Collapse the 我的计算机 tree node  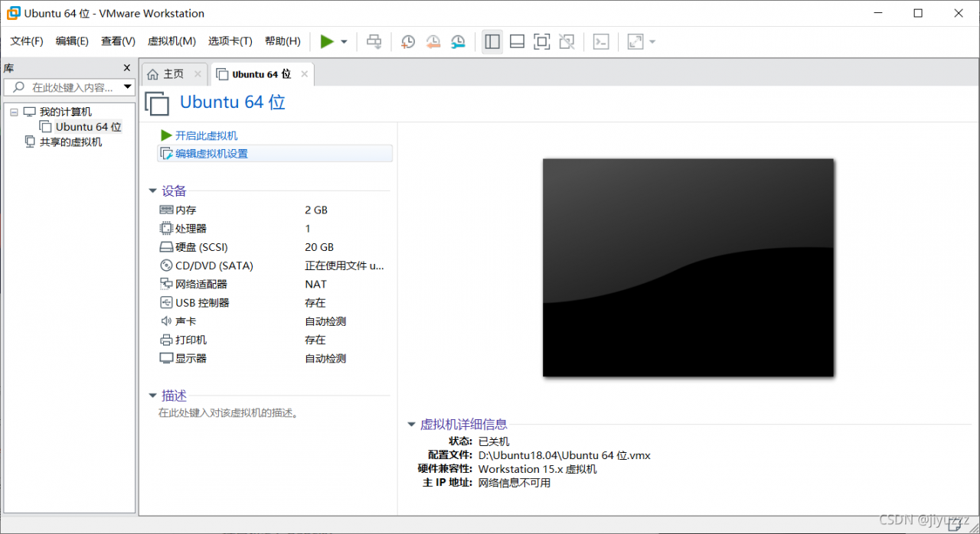click(x=14, y=111)
